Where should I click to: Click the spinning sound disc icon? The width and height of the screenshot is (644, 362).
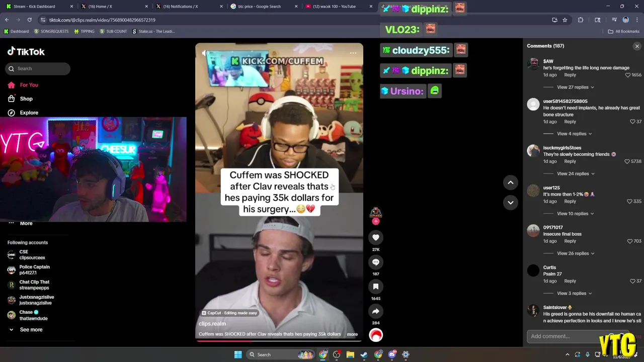[x=376, y=335]
